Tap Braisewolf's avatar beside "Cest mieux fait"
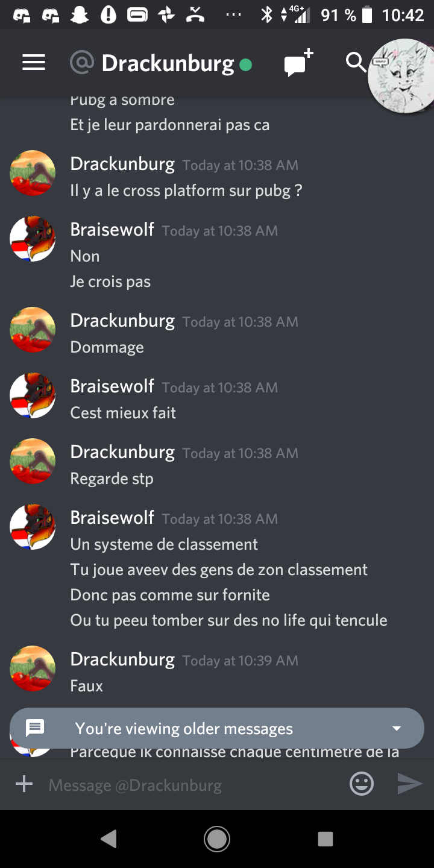 pos(33,396)
